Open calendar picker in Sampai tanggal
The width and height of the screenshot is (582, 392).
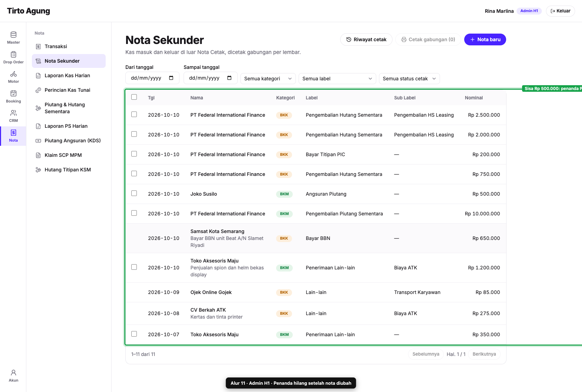pos(229,78)
